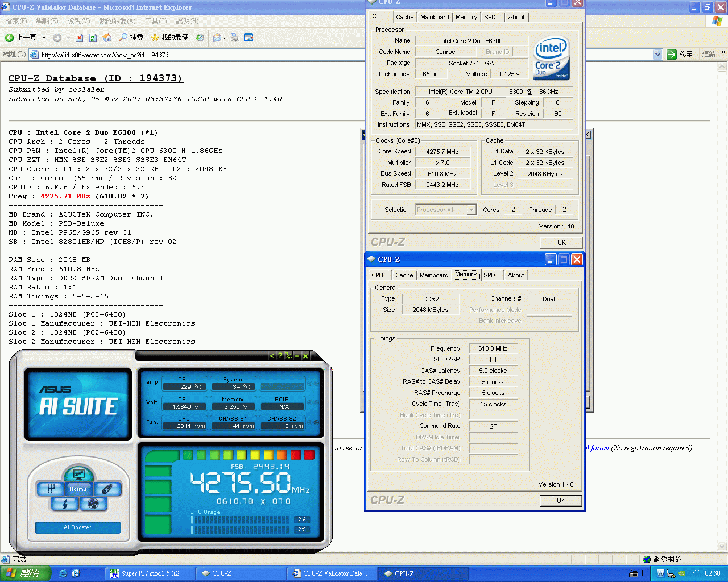The image size is (728, 582).
Task: Click the AI Suite gear-shift AI Gear icon
Action: click(52, 488)
